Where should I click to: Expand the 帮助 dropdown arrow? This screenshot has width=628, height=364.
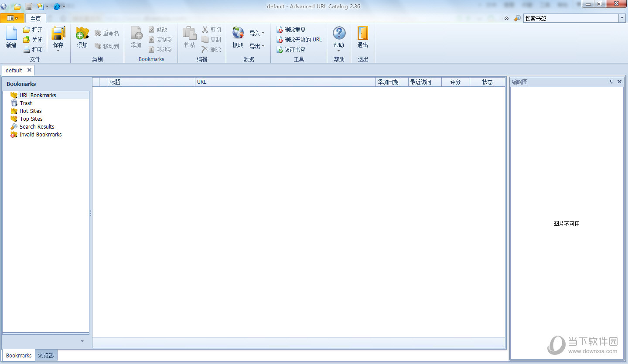tap(339, 51)
